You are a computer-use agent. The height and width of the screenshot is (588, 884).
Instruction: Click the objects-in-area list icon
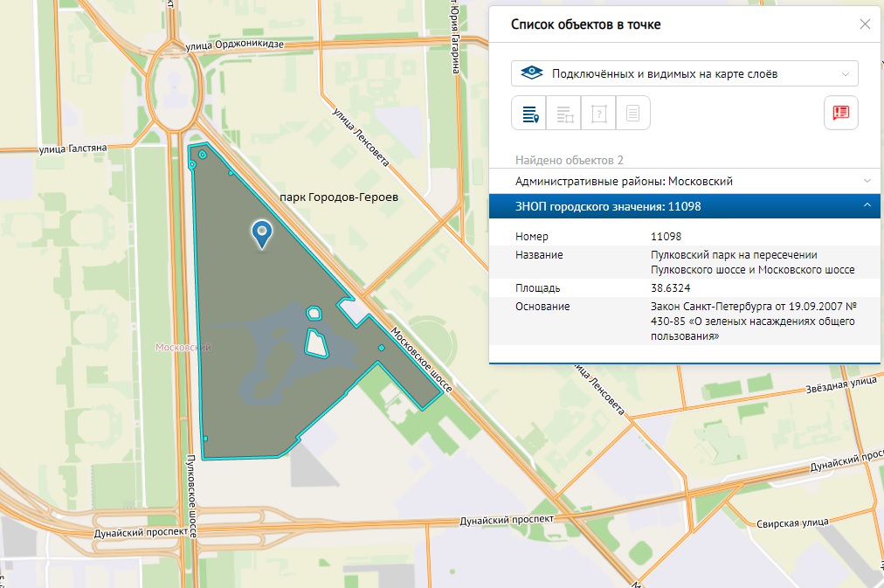click(x=564, y=114)
